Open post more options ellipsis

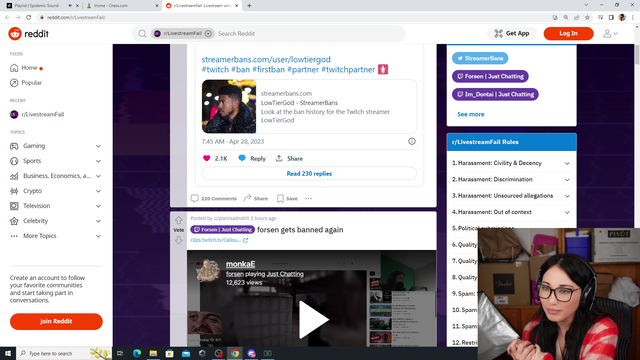309,198
